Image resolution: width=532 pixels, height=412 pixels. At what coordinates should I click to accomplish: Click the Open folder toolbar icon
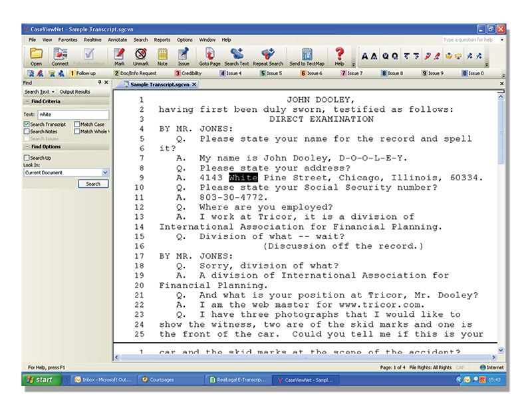coord(36,54)
